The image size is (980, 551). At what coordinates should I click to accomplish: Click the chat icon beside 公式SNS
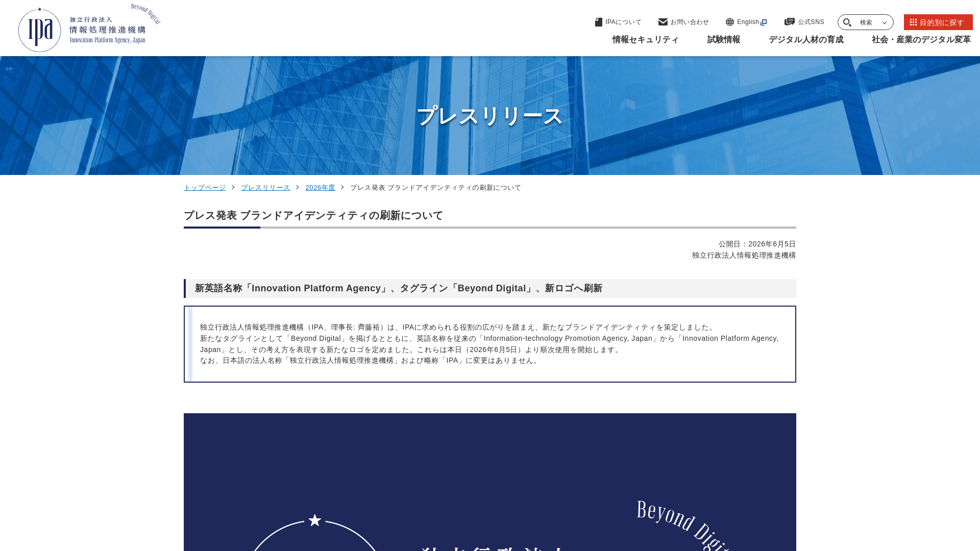point(790,22)
